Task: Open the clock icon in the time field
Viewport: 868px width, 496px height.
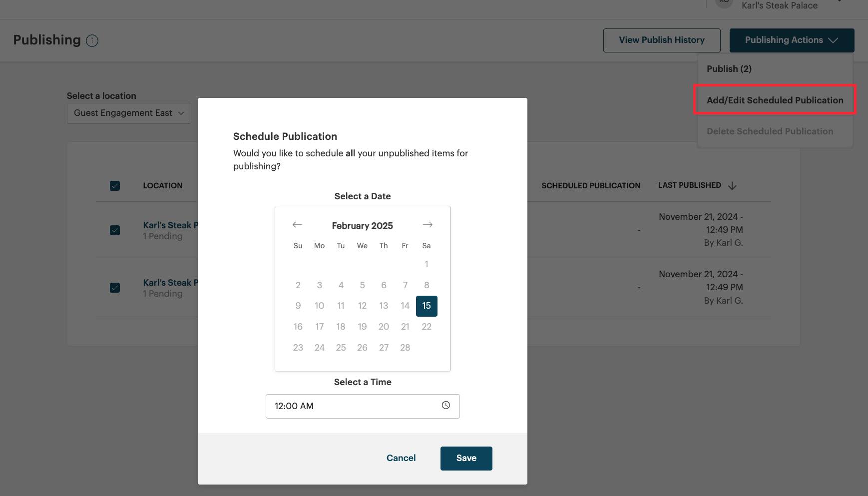Action: point(445,406)
